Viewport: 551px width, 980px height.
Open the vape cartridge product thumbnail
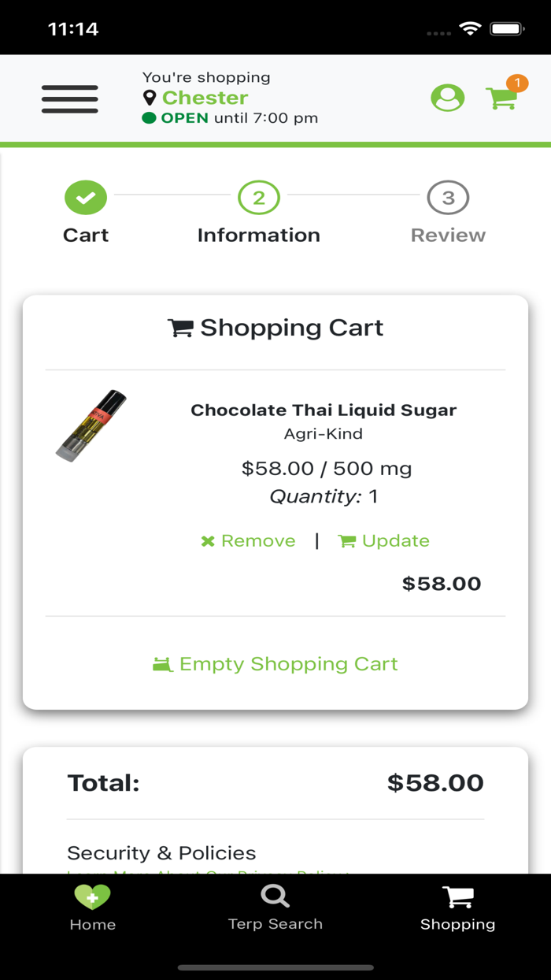click(x=91, y=425)
